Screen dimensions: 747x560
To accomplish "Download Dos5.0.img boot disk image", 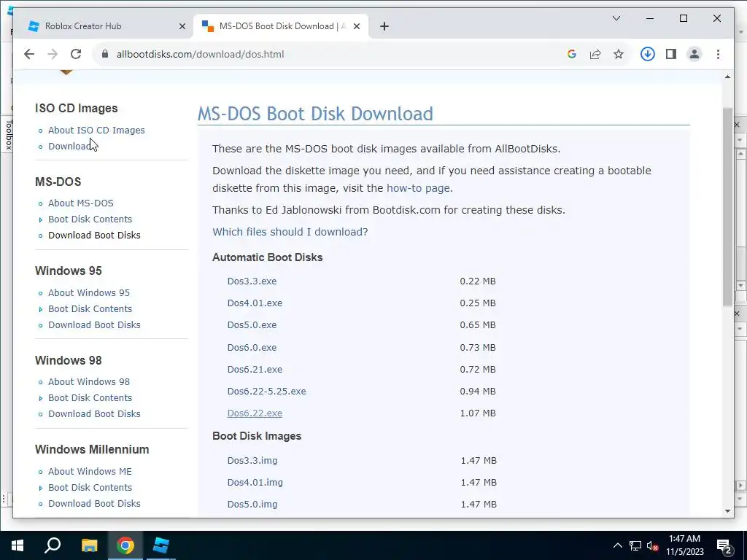I will click(x=252, y=505).
